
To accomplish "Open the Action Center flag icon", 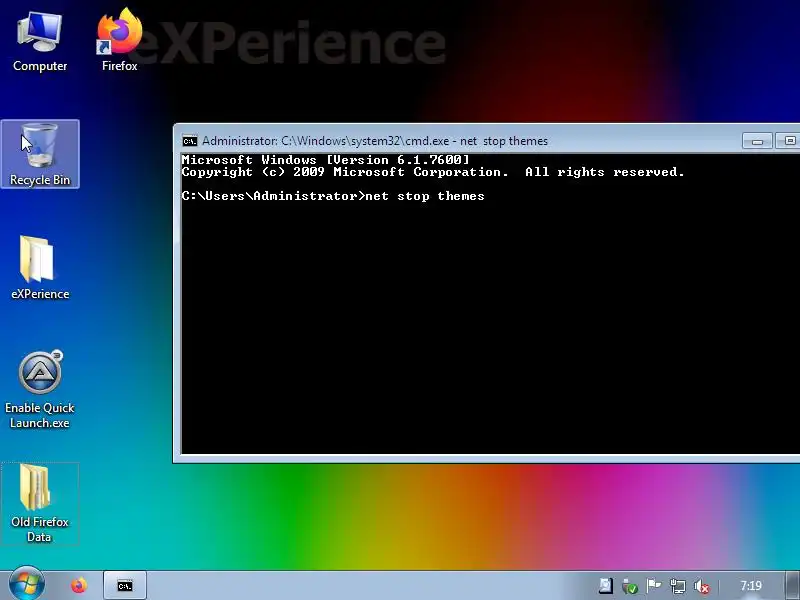I will pos(654,585).
